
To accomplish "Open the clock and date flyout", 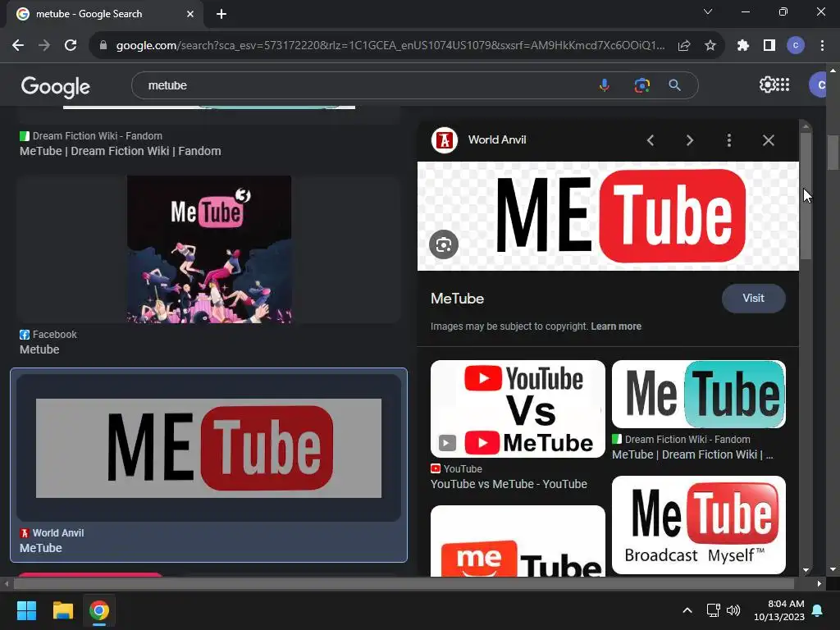I will tap(779, 610).
